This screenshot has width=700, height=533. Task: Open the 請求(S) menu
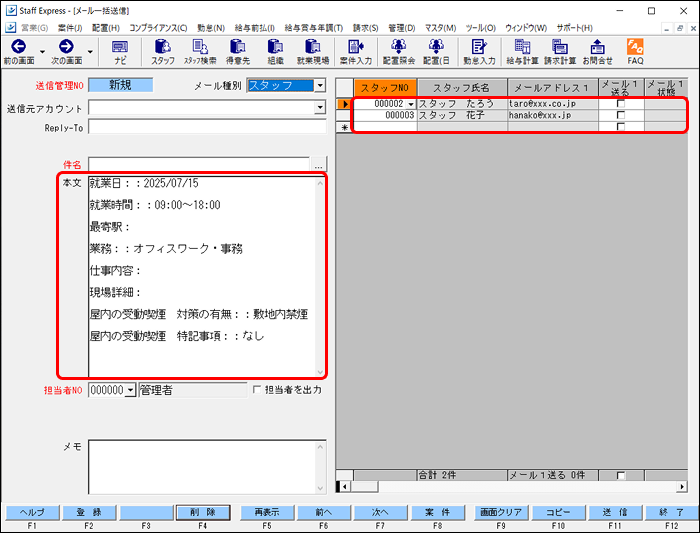point(366,28)
